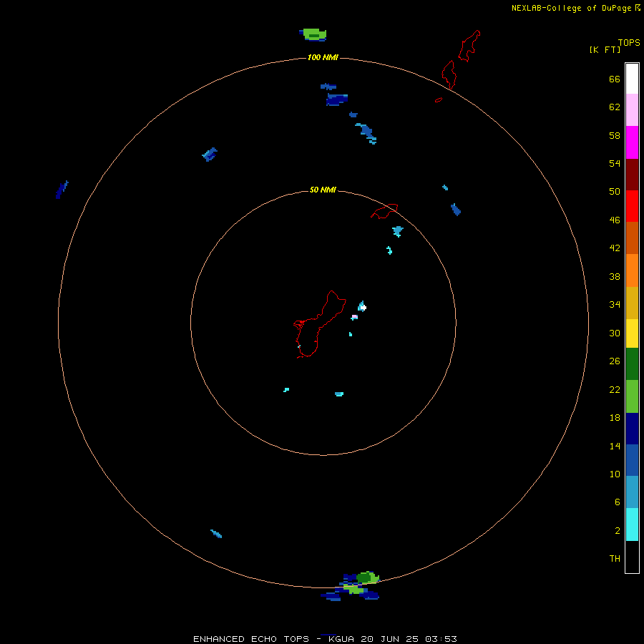644x644 pixels.
Task: Click the dark green echo at bottom ring edge
Action: click(364, 578)
